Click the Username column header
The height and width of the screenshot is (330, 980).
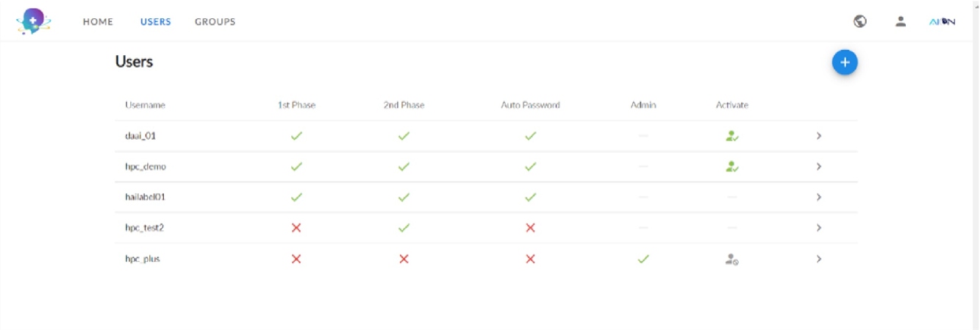[145, 105]
